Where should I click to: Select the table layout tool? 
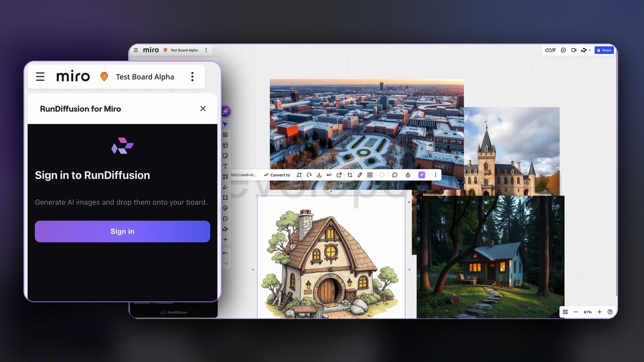click(x=225, y=145)
